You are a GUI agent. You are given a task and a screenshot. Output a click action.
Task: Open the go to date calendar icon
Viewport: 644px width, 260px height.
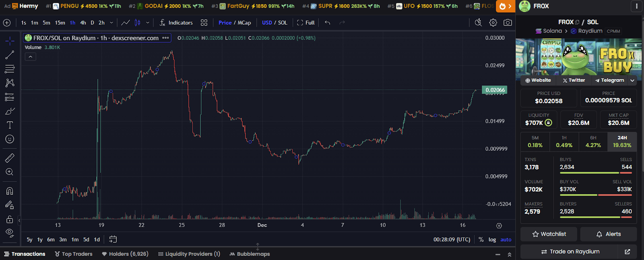[113, 239]
